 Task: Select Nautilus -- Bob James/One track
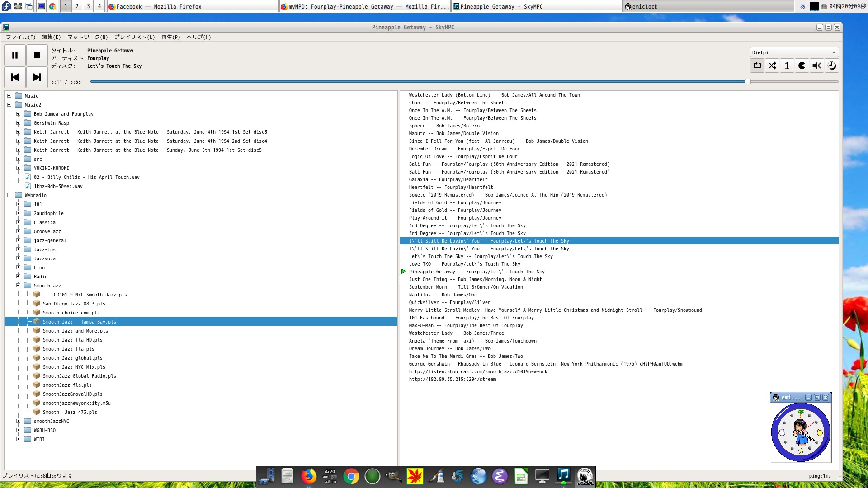tap(443, 295)
